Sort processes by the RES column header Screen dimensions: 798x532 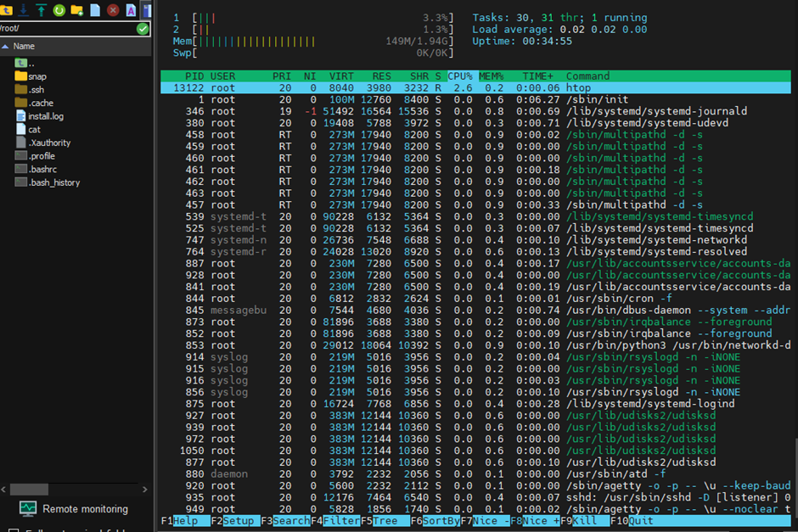pyautogui.click(x=382, y=76)
